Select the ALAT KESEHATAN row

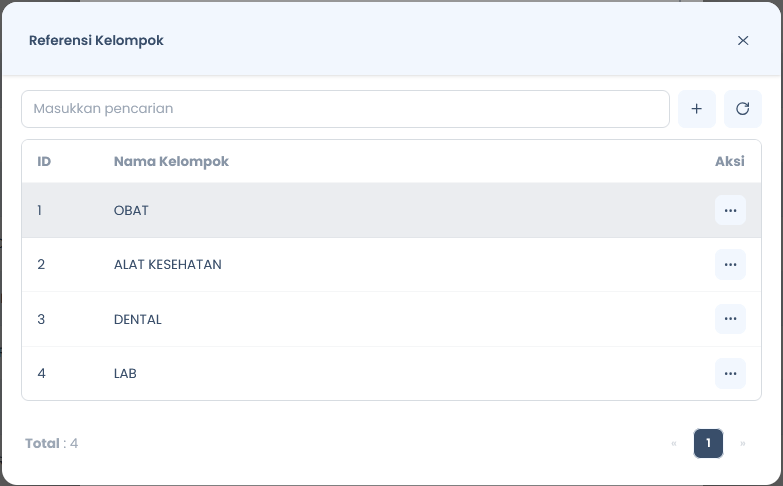(392, 264)
